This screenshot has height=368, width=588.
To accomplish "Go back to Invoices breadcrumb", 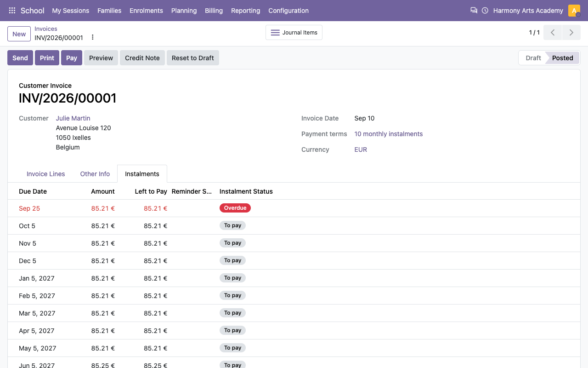I will pyautogui.click(x=46, y=29).
